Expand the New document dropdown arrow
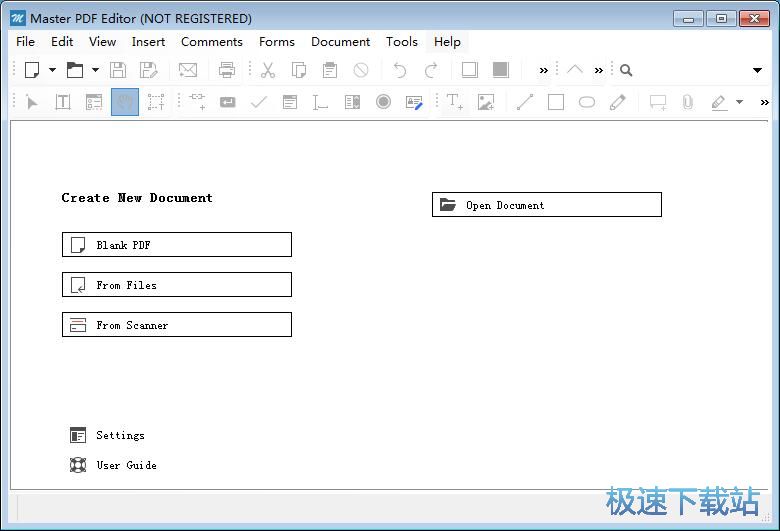This screenshot has height=531, width=780. click(x=52, y=70)
